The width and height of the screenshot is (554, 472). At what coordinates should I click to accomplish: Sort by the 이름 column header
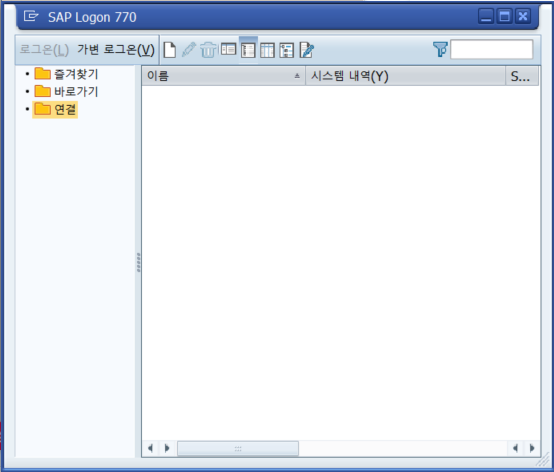pos(223,76)
